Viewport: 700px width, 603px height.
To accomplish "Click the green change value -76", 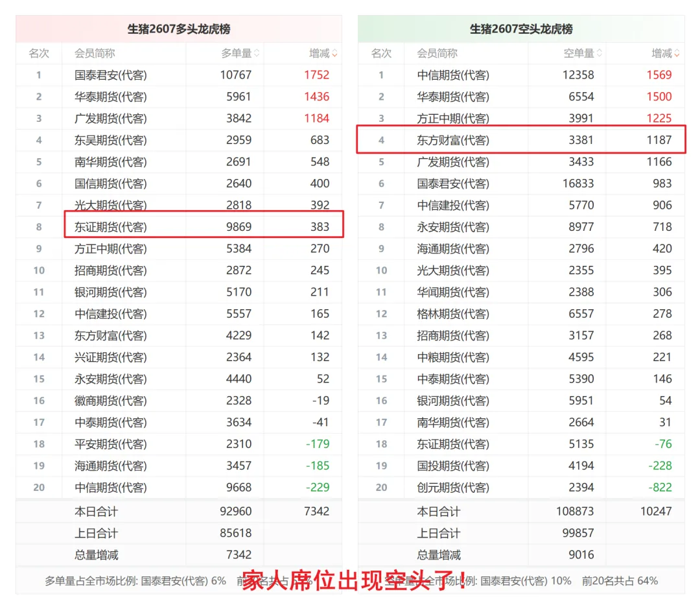I will [x=664, y=444].
